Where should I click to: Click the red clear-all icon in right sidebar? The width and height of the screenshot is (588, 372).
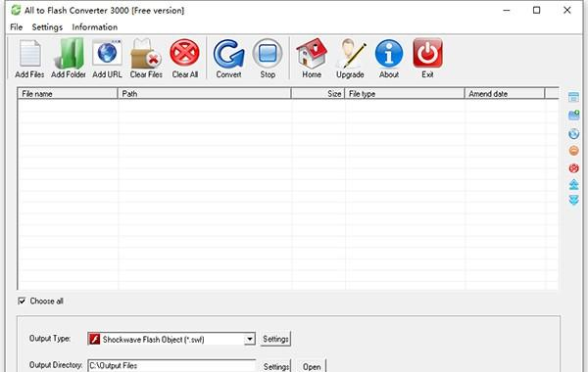coord(573,167)
